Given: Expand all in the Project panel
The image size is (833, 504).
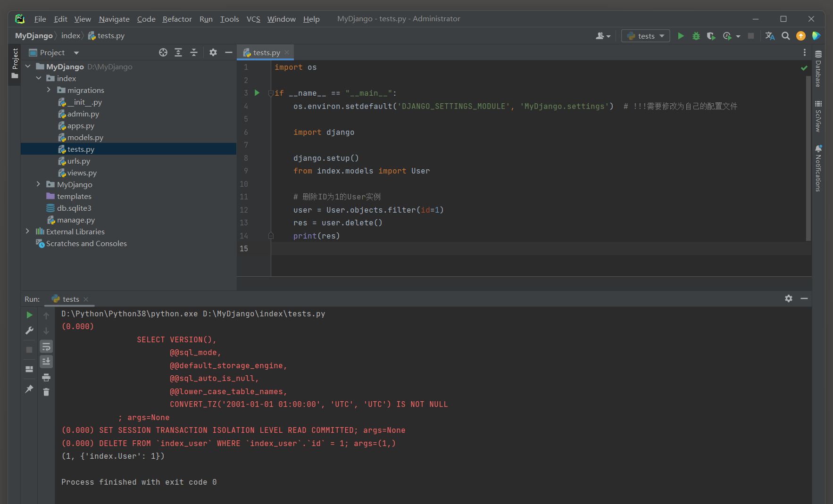Looking at the screenshot, I should (x=178, y=52).
